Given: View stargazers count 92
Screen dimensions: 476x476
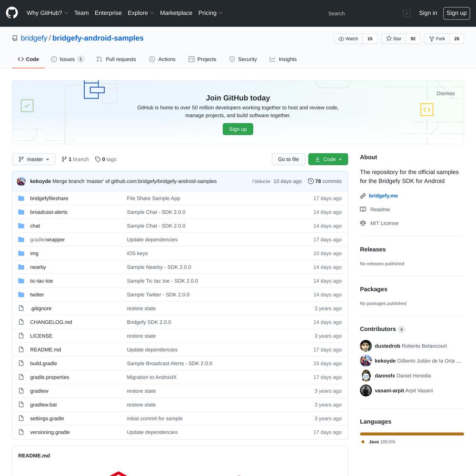Looking at the screenshot, I should [413, 39].
